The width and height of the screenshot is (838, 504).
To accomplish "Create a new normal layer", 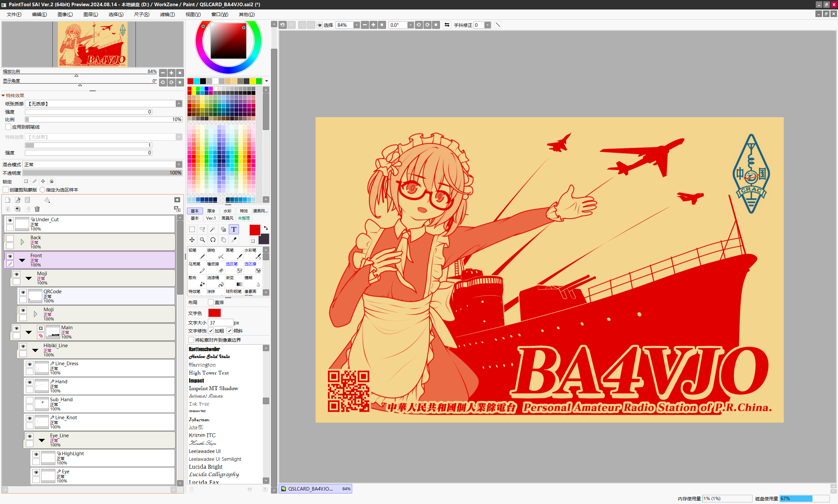I will [8, 200].
